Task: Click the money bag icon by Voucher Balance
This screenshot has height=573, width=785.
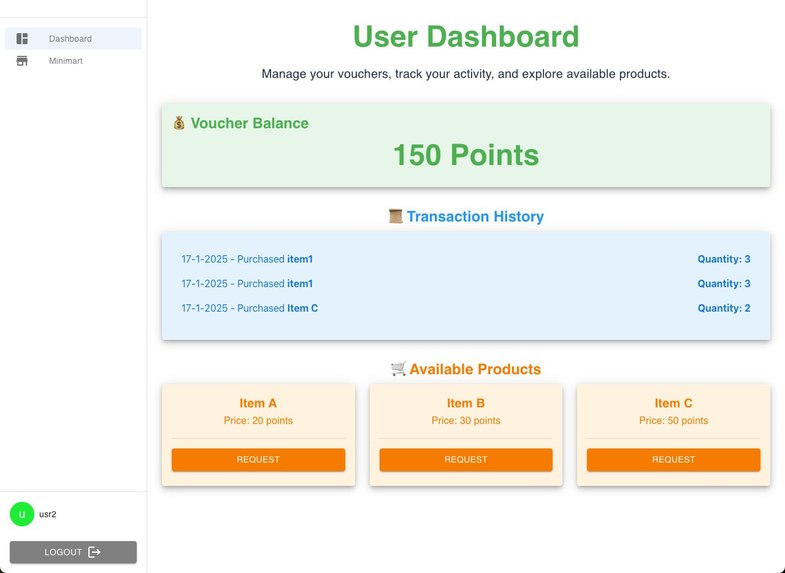Action: (x=179, y=123)
